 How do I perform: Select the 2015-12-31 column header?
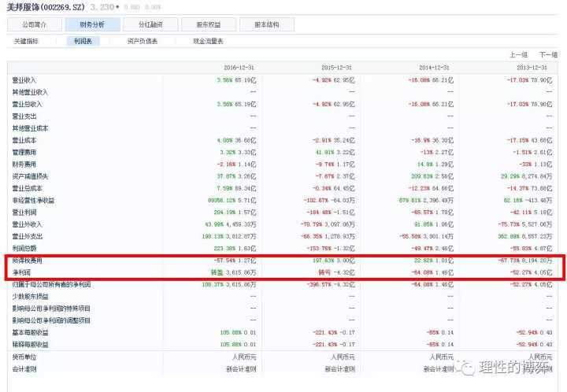pyautogui.click(x=337, y=68)
